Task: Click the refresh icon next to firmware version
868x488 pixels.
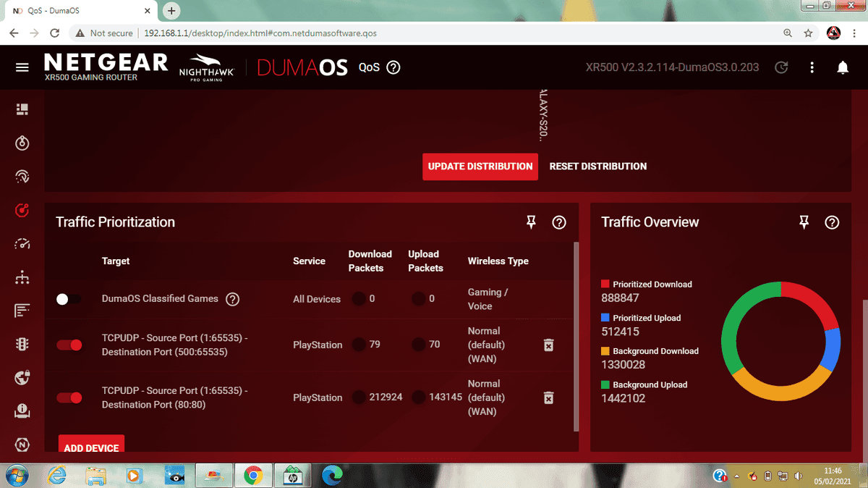Action: [781, 67]
